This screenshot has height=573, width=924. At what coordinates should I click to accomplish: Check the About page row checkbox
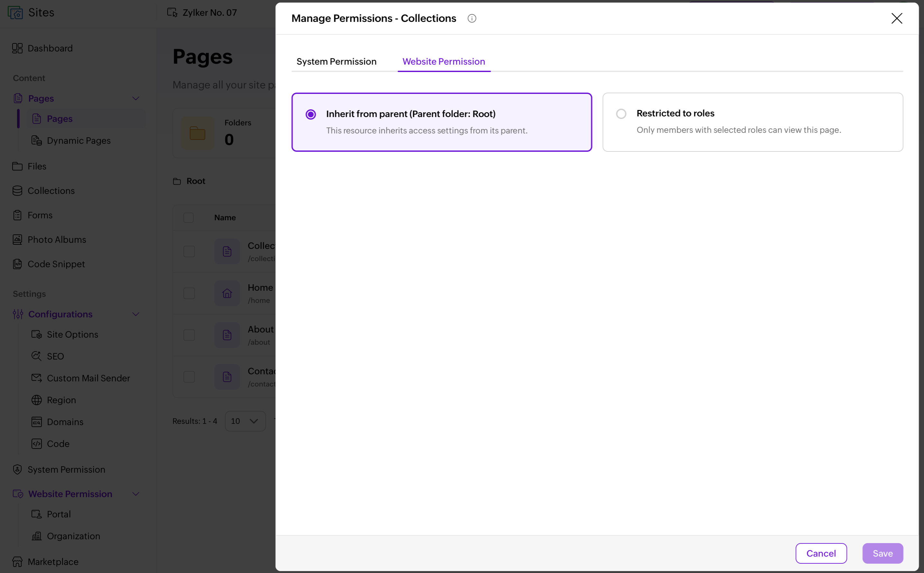click(189, 335)
